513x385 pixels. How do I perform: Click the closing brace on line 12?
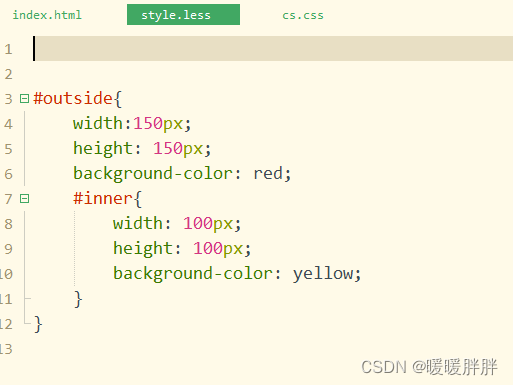tap(38, 324)
